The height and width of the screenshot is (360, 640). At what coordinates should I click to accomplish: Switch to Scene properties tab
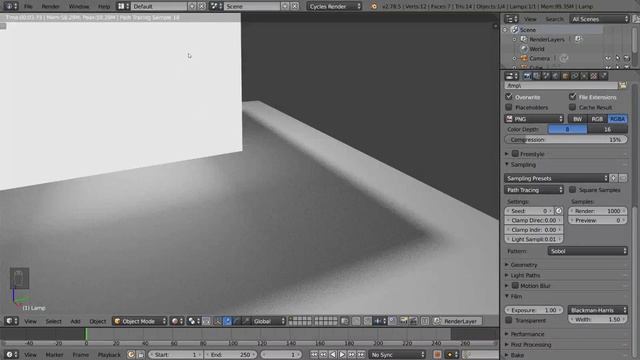tap(546, 76)
